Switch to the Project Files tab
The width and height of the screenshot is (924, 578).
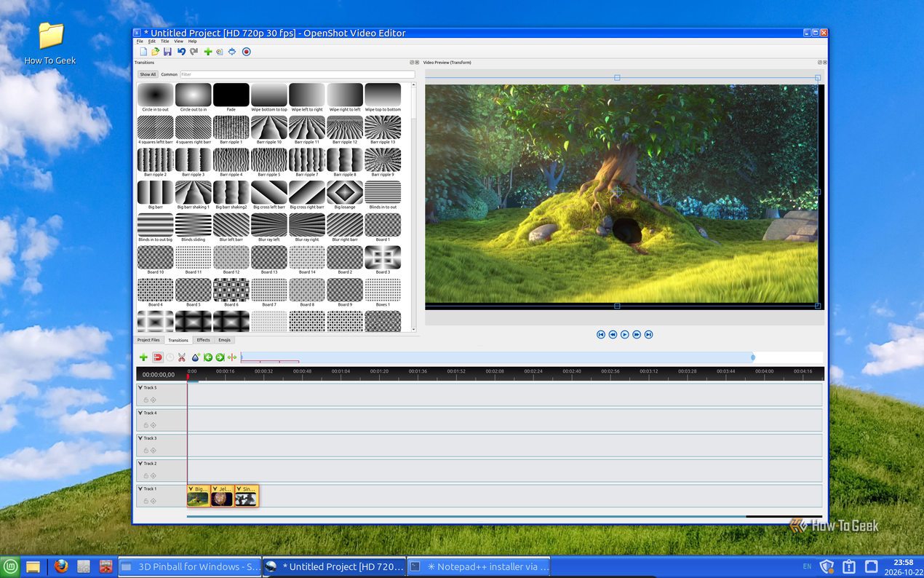click(x=148, y=340)
